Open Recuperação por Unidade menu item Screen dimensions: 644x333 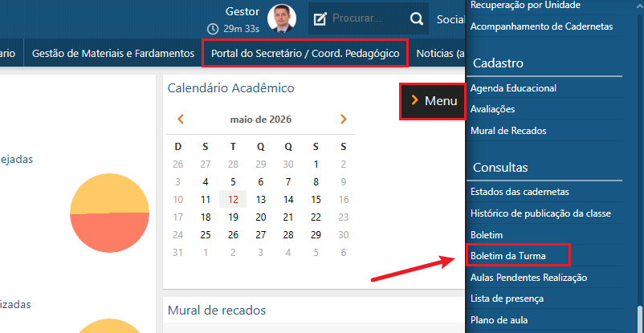[x=525, y=6]
